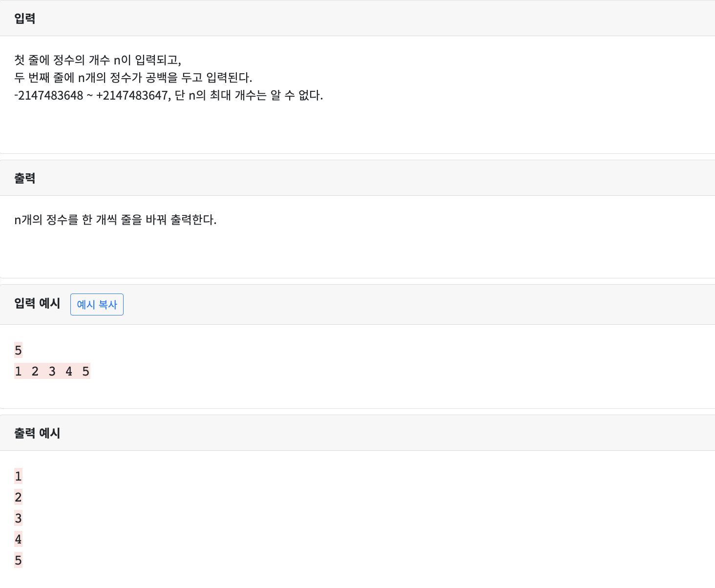Select the output example number 5
715x588 pixels.
point(18,560)
